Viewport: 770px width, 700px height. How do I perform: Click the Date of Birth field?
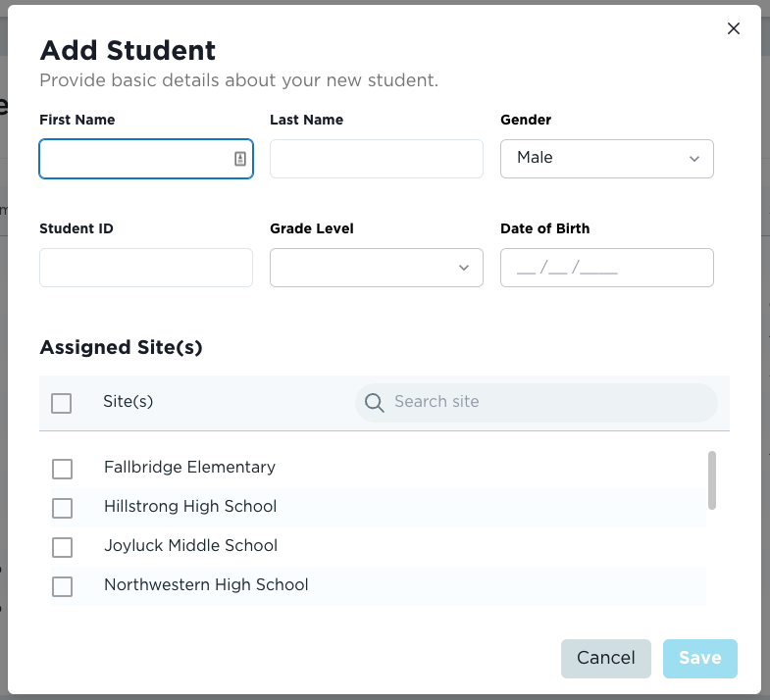(606, 268)
